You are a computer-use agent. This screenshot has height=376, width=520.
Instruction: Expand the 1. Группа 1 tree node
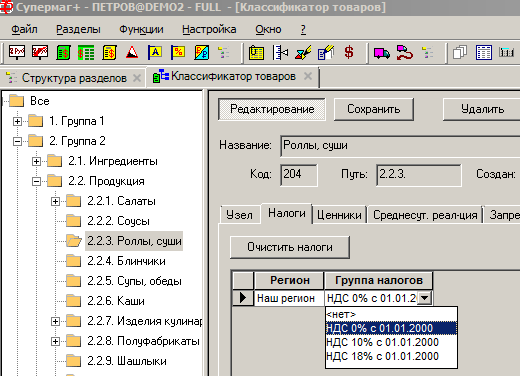point(17,121)
